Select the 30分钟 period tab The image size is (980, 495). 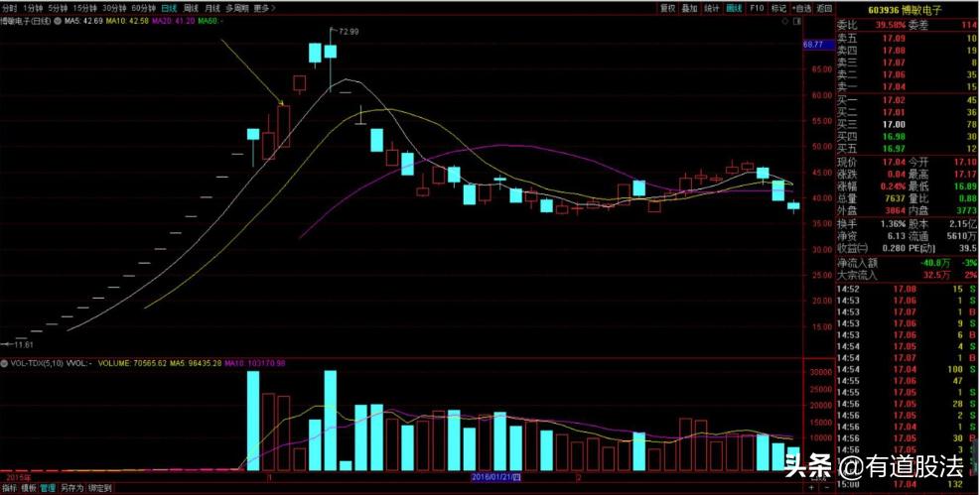[x=114, y=8]
